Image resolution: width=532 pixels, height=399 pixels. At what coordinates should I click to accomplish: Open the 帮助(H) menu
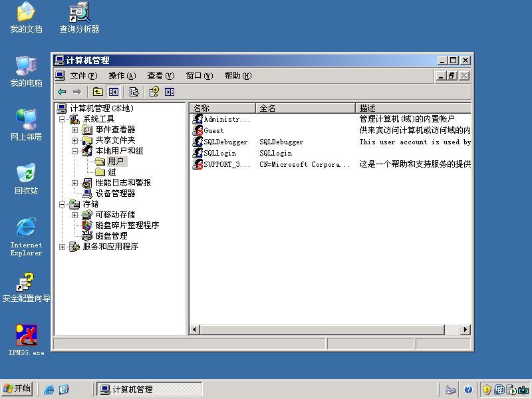tap(238, 76)
